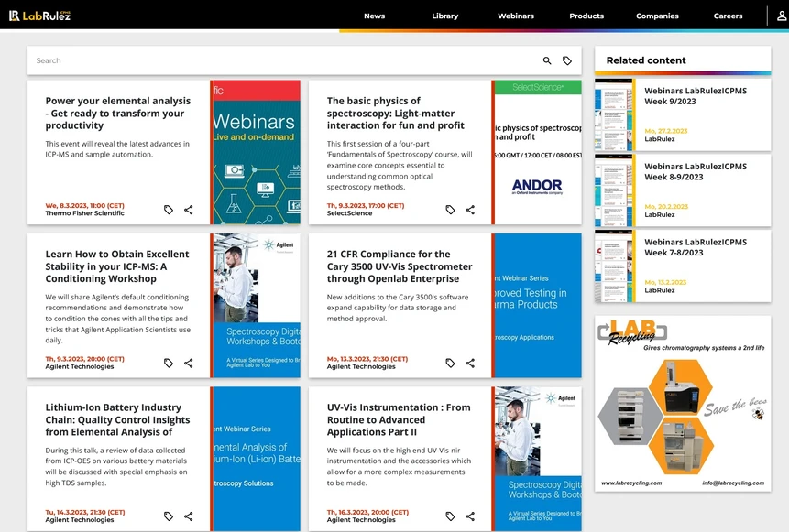The width and height of the screenshot is (789, 532).
Task: Open 'Lithium-Ion Battery Industry Chain' title
Action: point(117,420)
